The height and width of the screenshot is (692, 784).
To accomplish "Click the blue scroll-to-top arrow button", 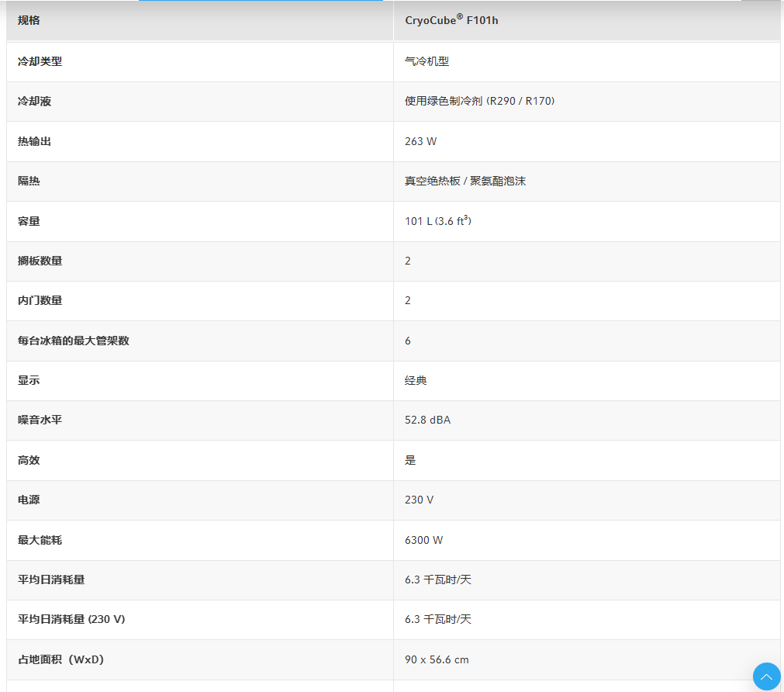I will coord(766,676).
